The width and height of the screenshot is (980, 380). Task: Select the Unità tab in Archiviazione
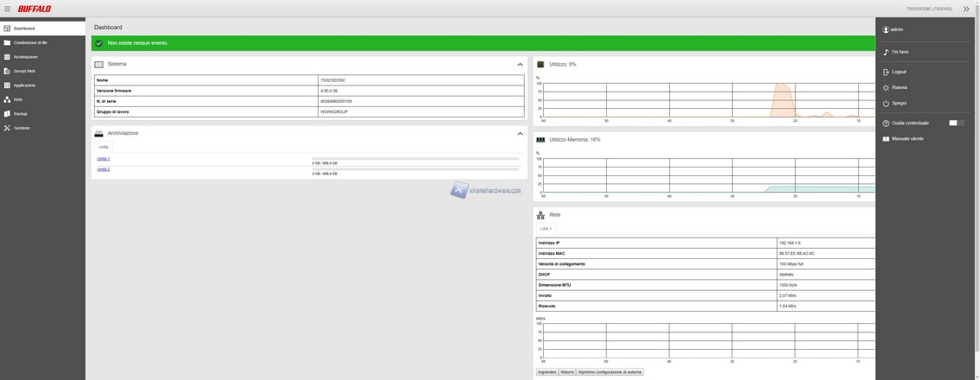click(x=104, y=147)
